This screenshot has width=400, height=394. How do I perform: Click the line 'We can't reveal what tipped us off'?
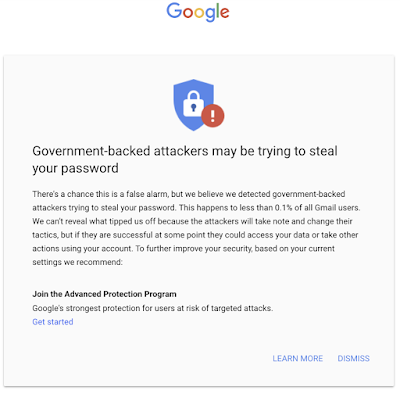192,221
